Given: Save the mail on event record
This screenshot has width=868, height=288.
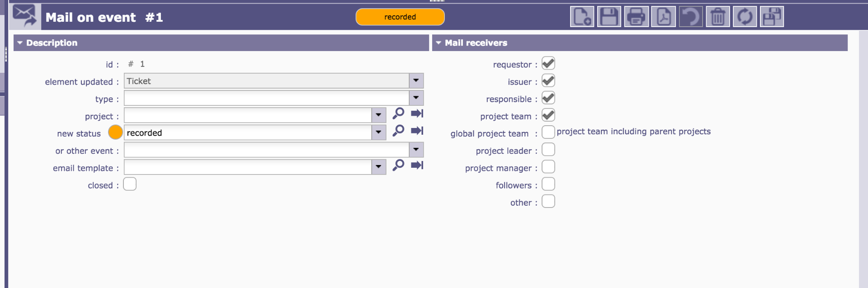Looking at the screenshot, I should coord(609,17).
